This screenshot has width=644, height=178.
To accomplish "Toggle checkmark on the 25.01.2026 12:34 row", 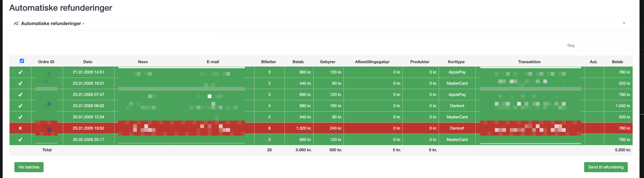I will [x=20, y=117].
